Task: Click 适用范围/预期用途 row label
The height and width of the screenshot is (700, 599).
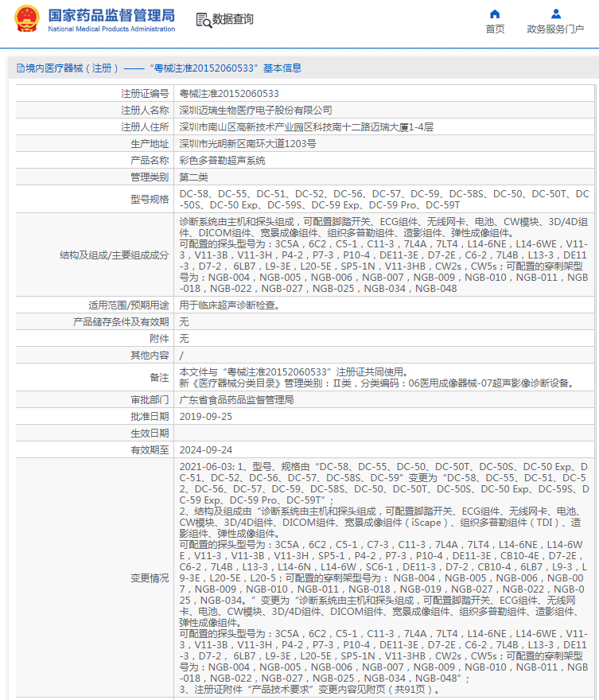Action: [129, 305]
